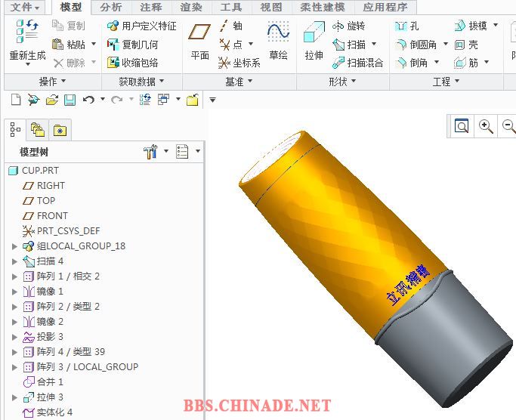Click the redo arrow

click(x=117, y=100)
